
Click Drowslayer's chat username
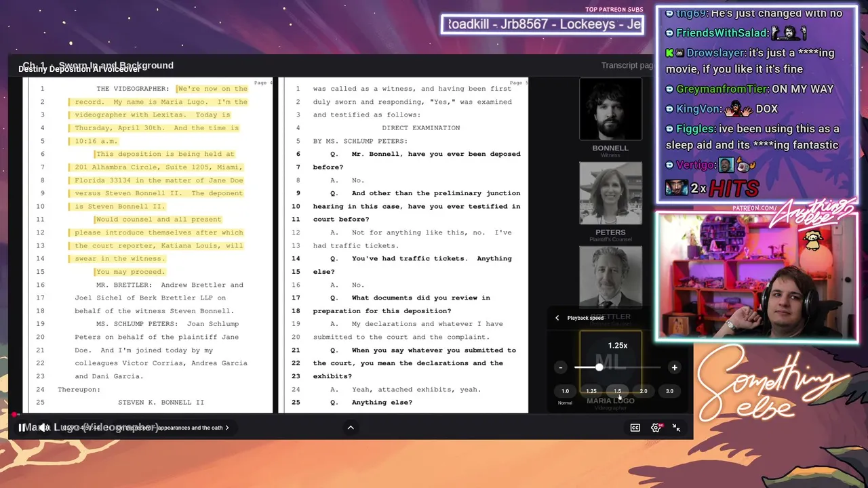pyautogui.click(x=715, y=53)
